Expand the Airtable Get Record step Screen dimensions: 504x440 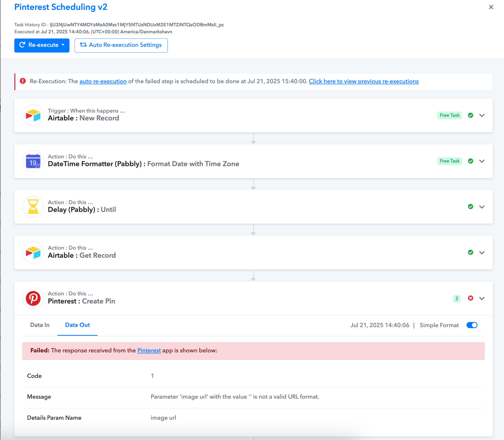click(482, 253)
